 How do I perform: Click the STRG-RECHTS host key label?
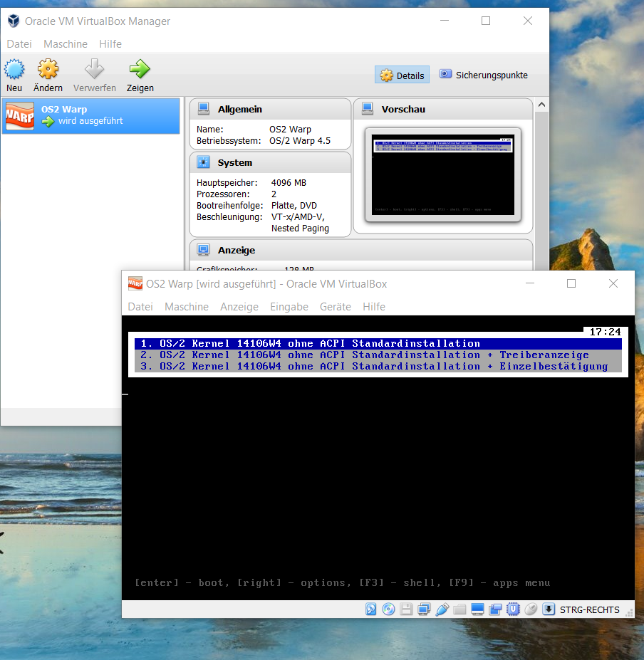(x=589, y=609)
